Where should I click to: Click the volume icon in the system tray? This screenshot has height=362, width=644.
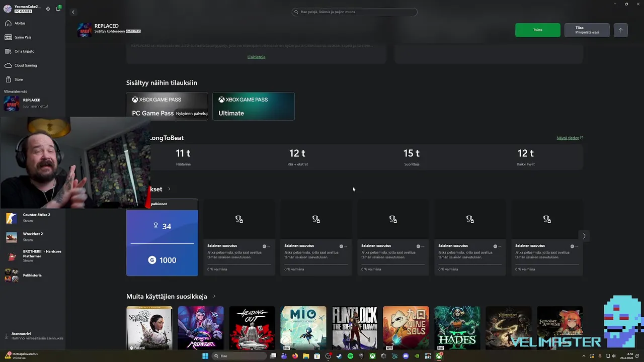(x=613, y=356)
